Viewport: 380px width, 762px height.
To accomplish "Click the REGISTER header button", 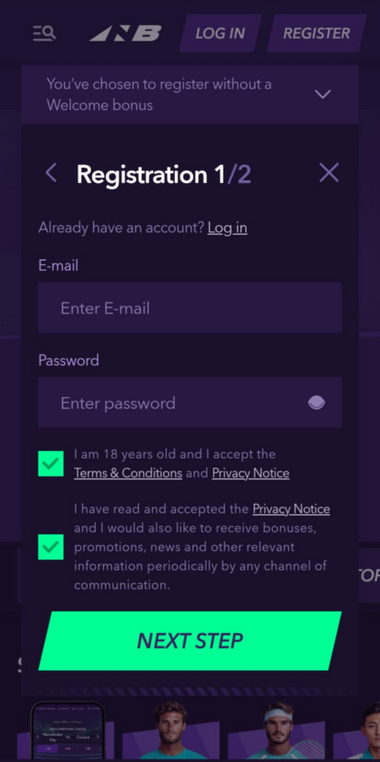I will tap(316, 33).
